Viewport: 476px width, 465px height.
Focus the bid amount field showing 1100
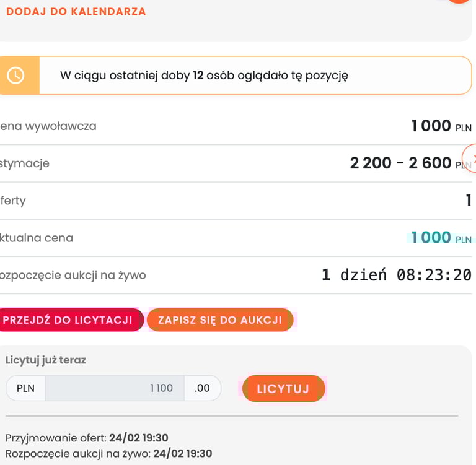[115, 388]
